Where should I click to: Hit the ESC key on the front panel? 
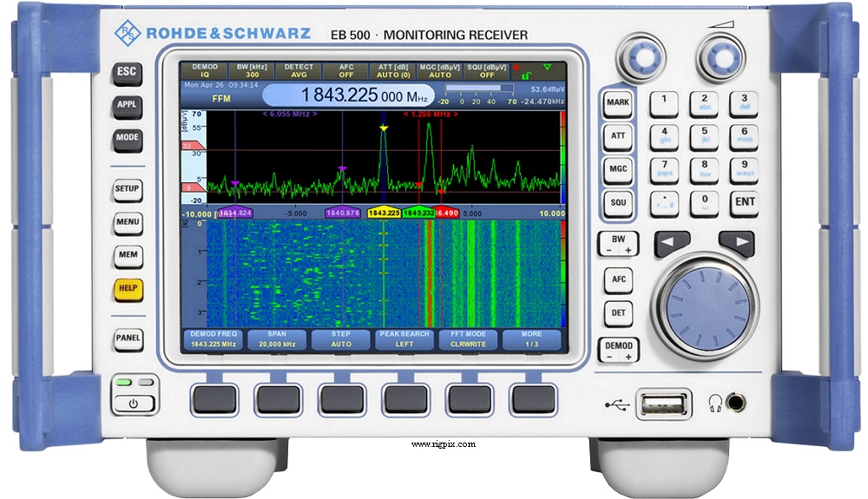(x=127, y=73)
